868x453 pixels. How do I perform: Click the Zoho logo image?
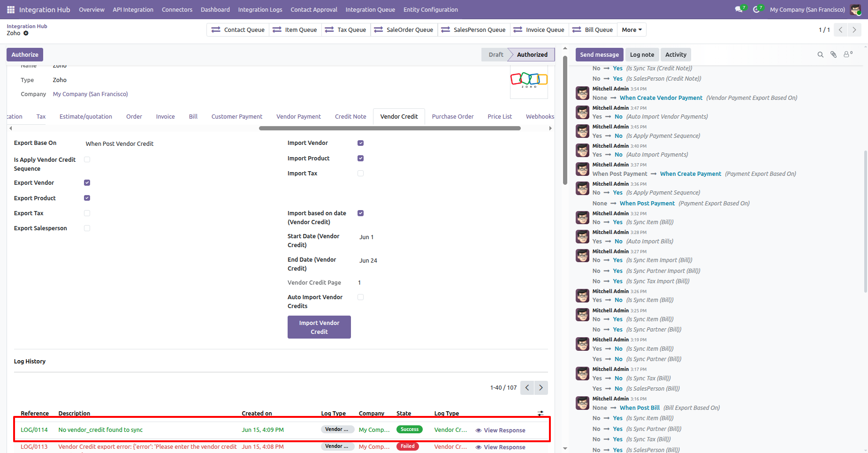click(x=529, y=80)
